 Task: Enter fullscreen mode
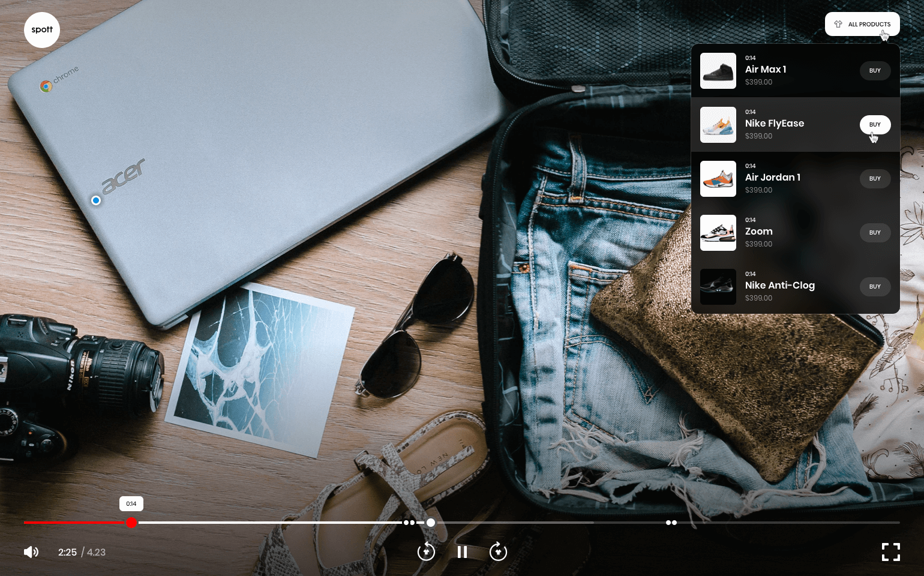(x=891, y=552)
